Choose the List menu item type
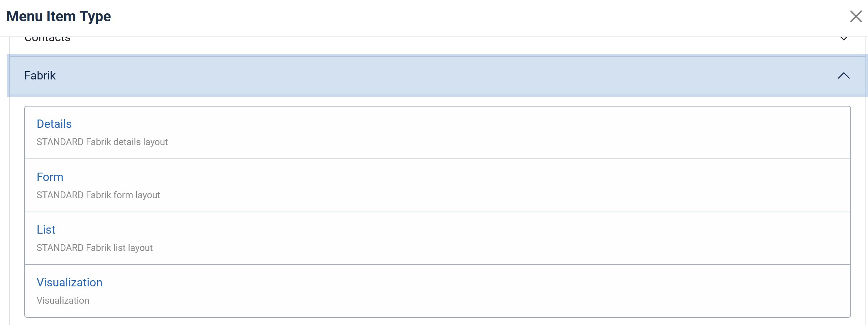The image size is (868, 325). tap(46, 230)
